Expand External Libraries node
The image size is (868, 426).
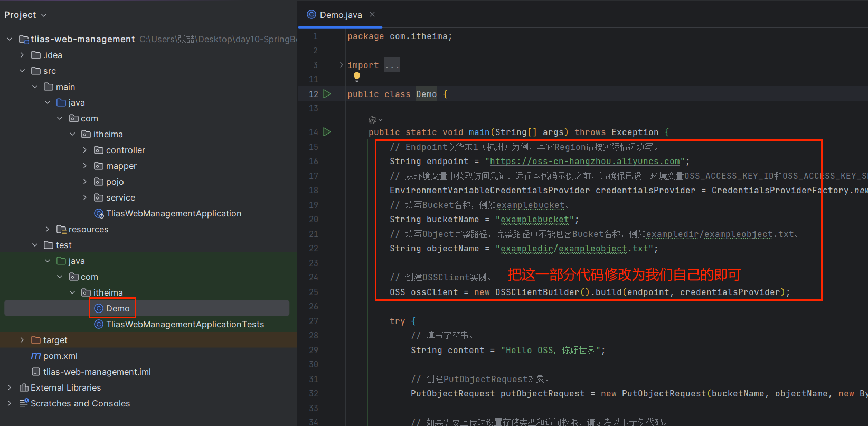(10, 387)
